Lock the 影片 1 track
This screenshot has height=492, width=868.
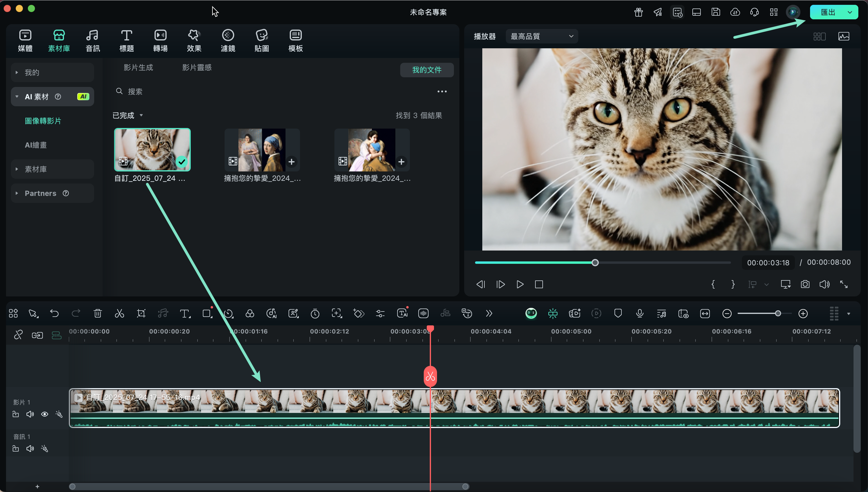point(15,414)
